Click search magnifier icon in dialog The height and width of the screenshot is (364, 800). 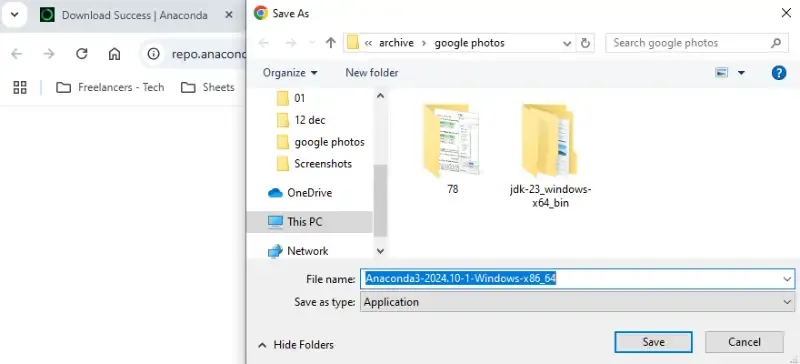[x=776, y=43]
